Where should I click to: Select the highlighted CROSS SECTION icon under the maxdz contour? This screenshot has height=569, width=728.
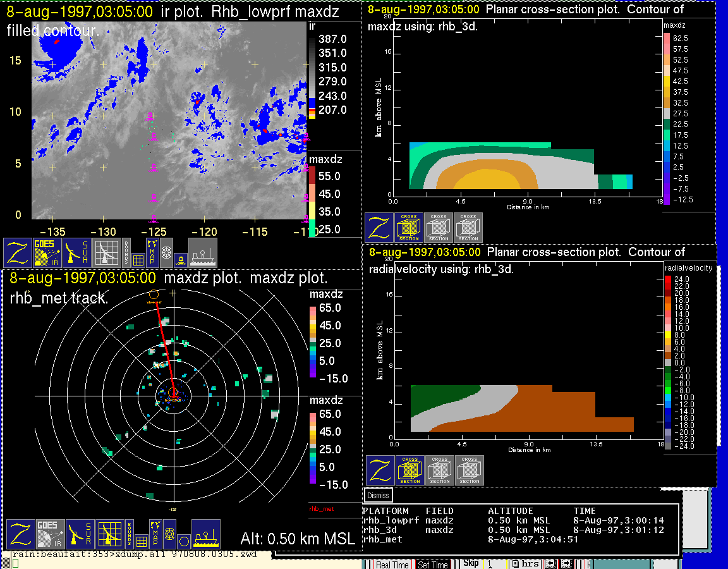(x=408, y=228)
